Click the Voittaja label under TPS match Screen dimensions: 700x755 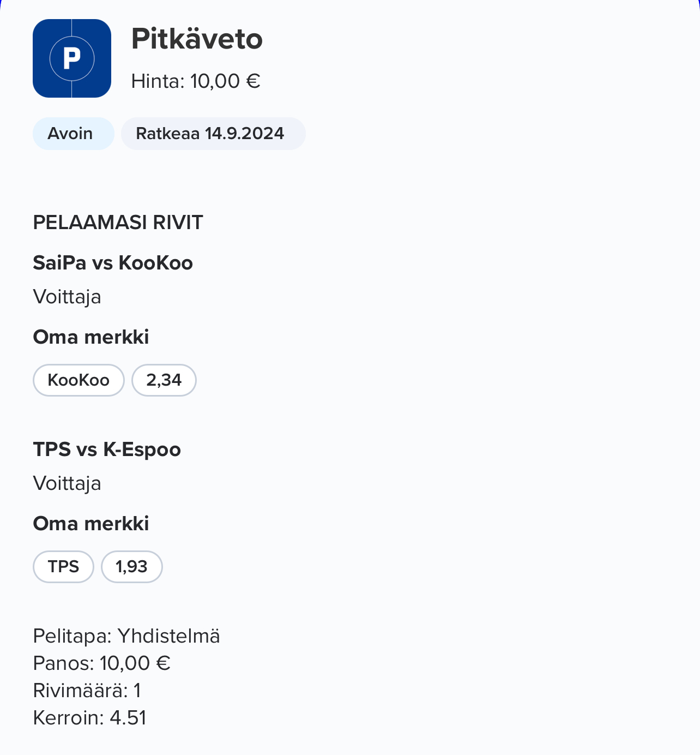(67, 484)
